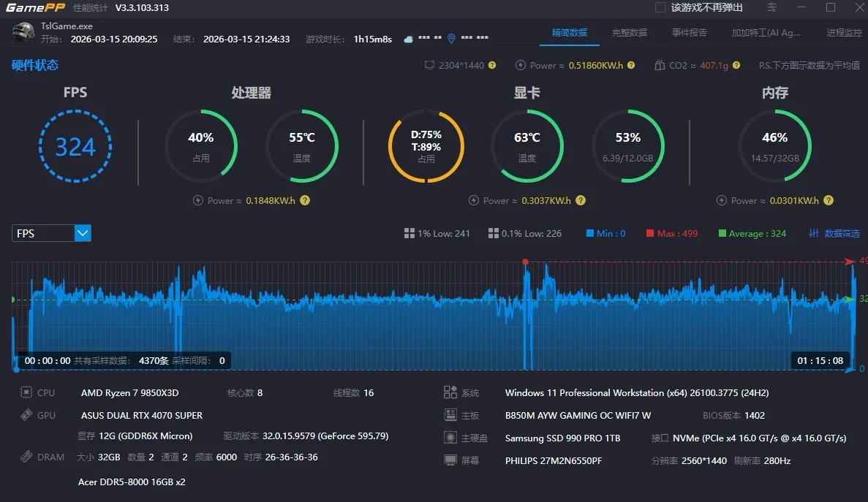Click the TslGame.exe process name
Screen dimensions: 868x502
[67, 26]
